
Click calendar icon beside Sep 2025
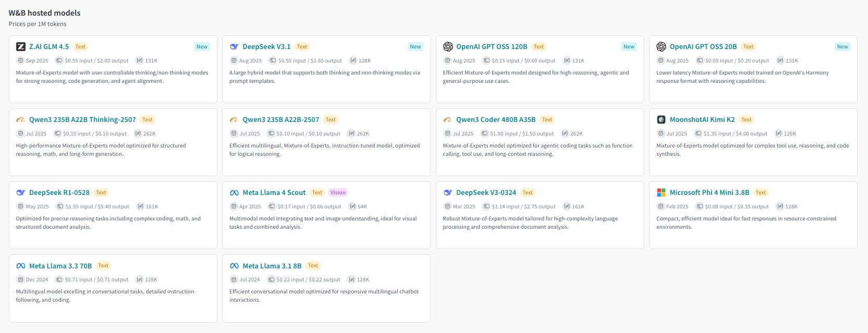tap(20, 60)
